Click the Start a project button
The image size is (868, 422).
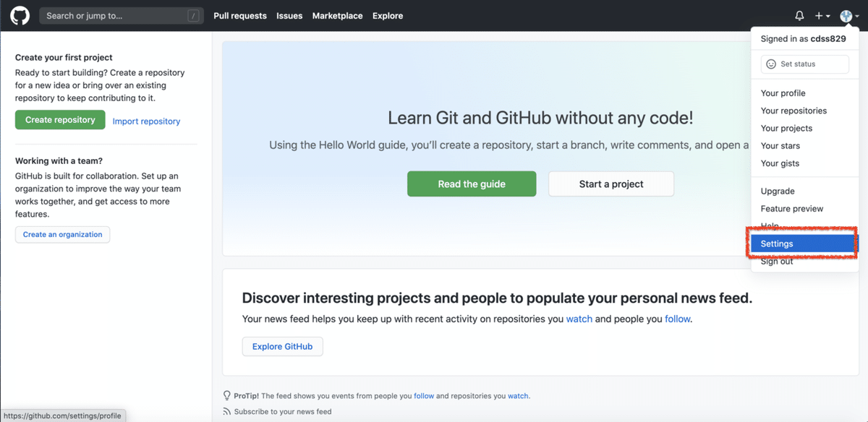[611, 184]
